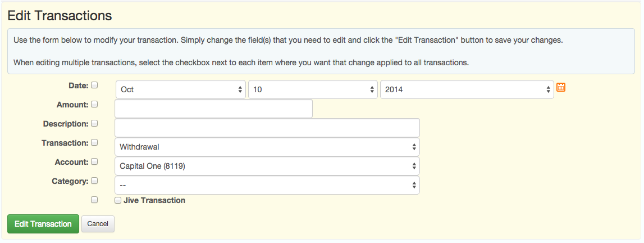The height and width of the screenshot is (243, 644).
Task: Enable the Date apply-to-all checkbox
Action: (x=94, y=85)
